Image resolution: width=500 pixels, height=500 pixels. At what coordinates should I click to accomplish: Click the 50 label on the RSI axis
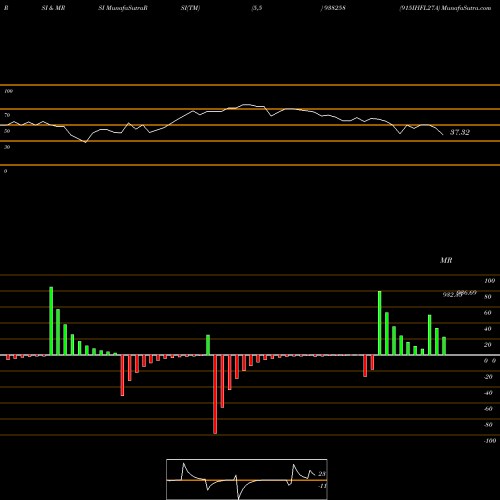[7, 131]
